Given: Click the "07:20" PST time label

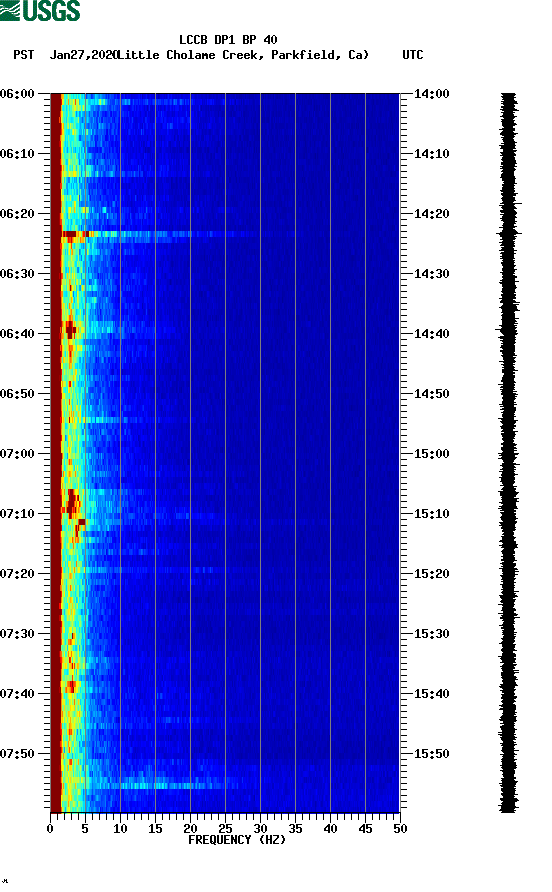Looking at the screenshot, I should click(18, 573).
